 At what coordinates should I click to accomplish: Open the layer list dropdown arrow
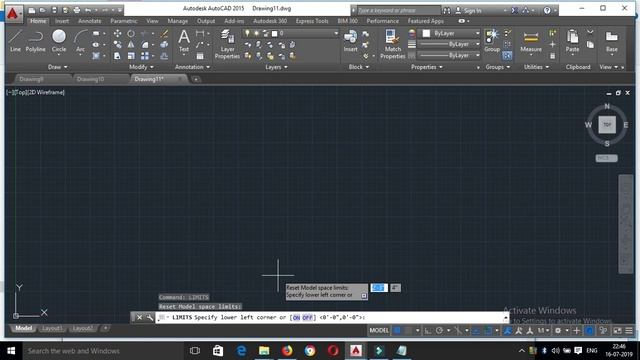click(336, 33)
